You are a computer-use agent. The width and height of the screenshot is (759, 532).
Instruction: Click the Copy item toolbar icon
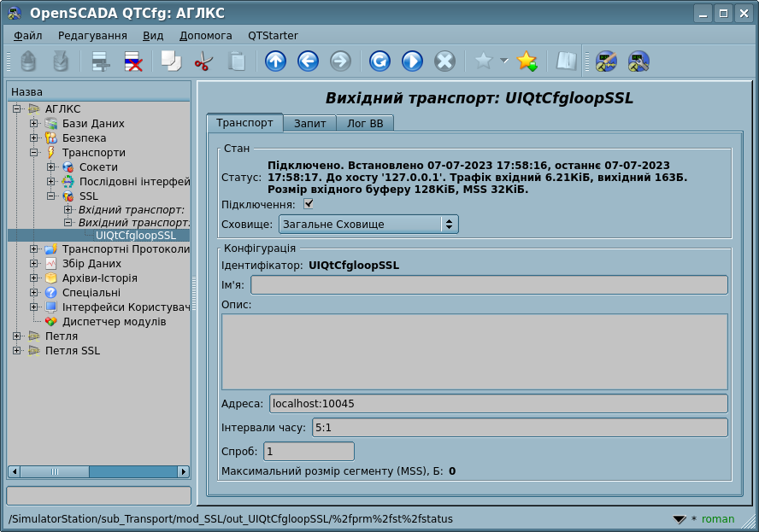pyautogui.click(x=171, y=61)
